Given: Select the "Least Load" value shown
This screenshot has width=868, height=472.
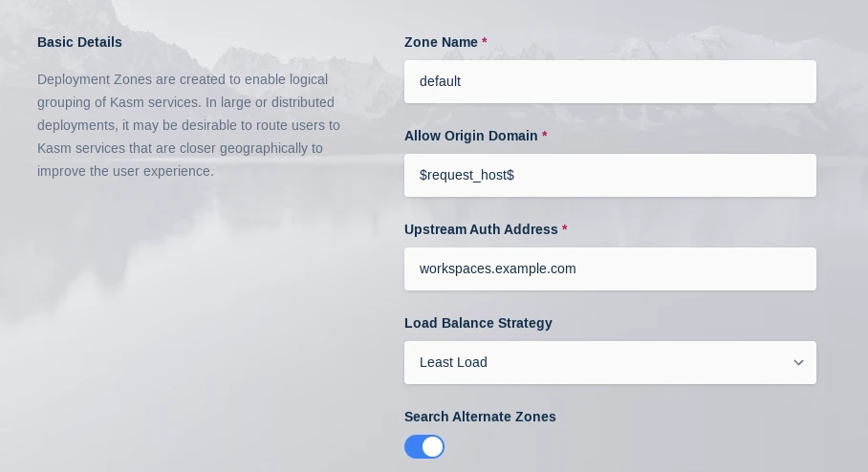Looking at the screenshot, I should tap(453, 362).
